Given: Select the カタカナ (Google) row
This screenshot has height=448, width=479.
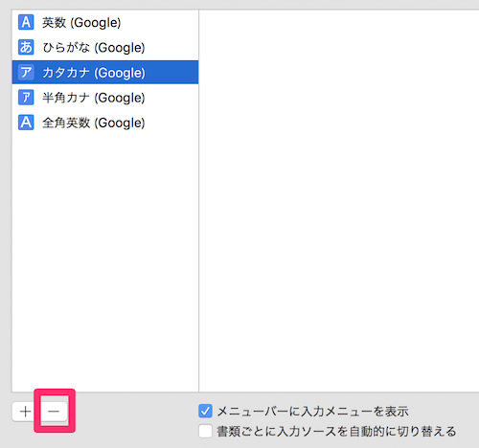Looking at the screenshot, I should click(x=105, y=72).
